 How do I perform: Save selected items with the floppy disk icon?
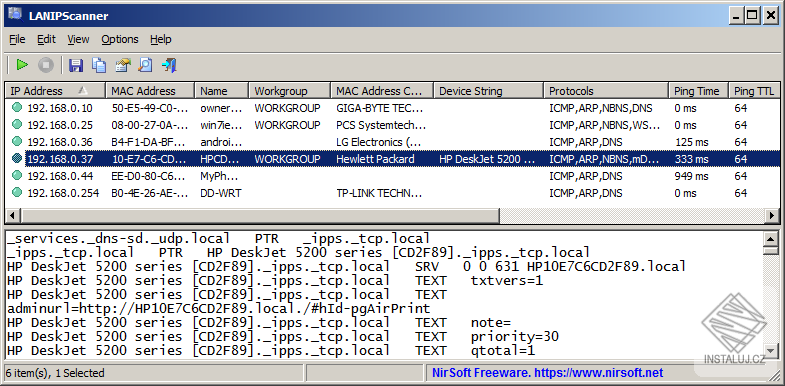76,65
